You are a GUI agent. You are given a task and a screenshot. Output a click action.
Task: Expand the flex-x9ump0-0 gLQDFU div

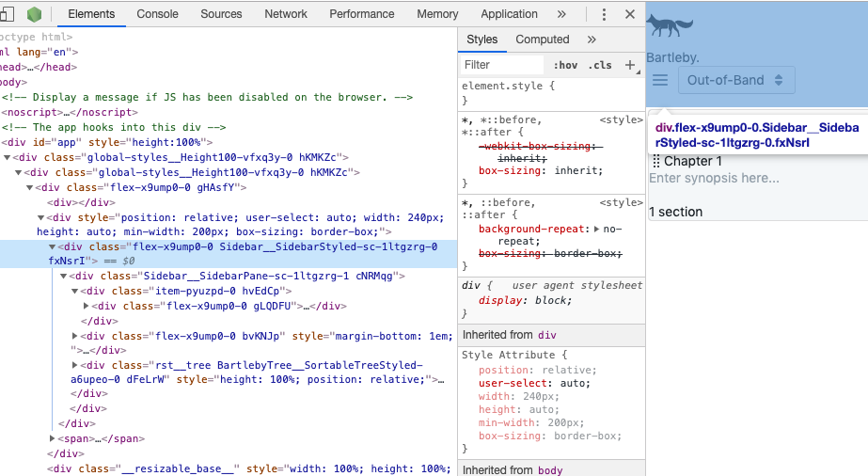tap(86, 306)
